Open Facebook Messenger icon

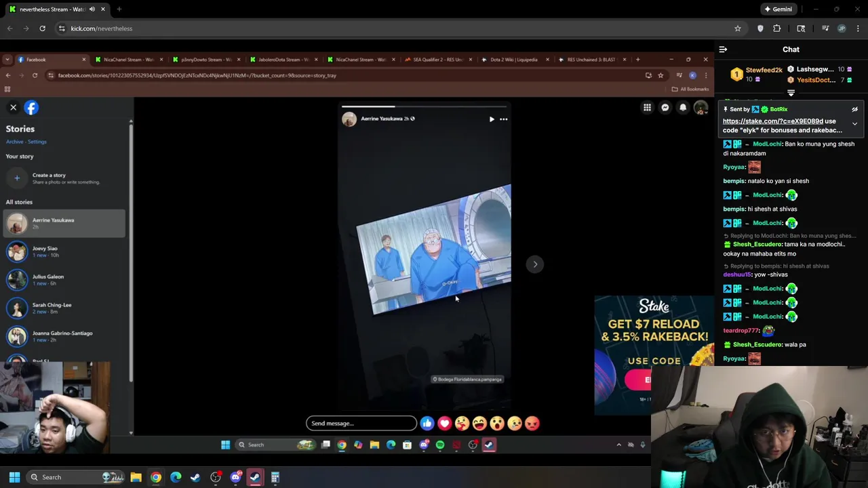665,108
